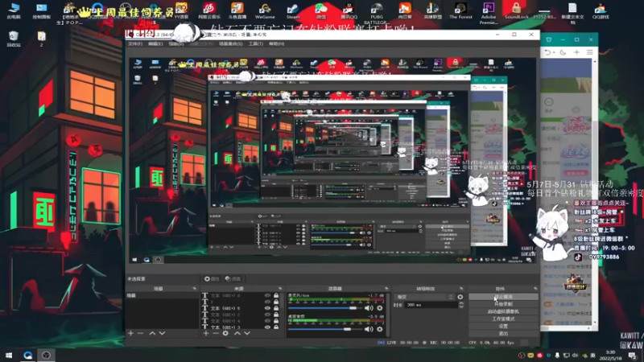Click the 来源 panel header dock icon
Screen dimensions: 644x362
(280, 289)
